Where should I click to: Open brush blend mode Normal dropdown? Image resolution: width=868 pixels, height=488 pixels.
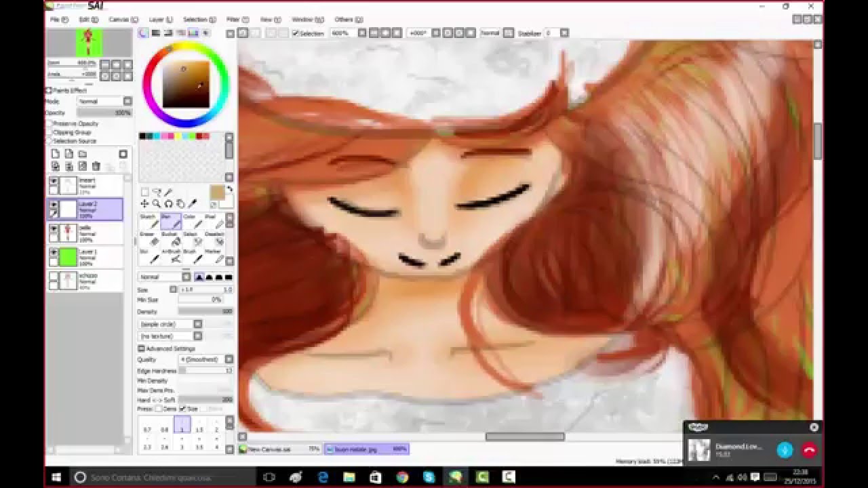tap(165, 277)
